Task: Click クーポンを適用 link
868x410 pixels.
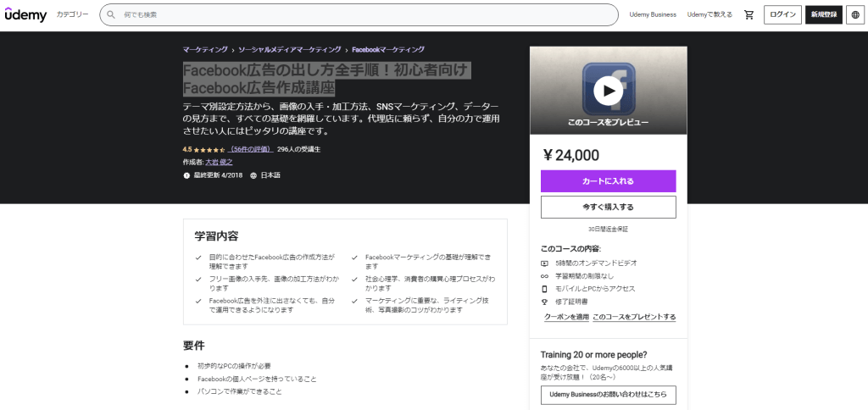Action: [565, 317]
